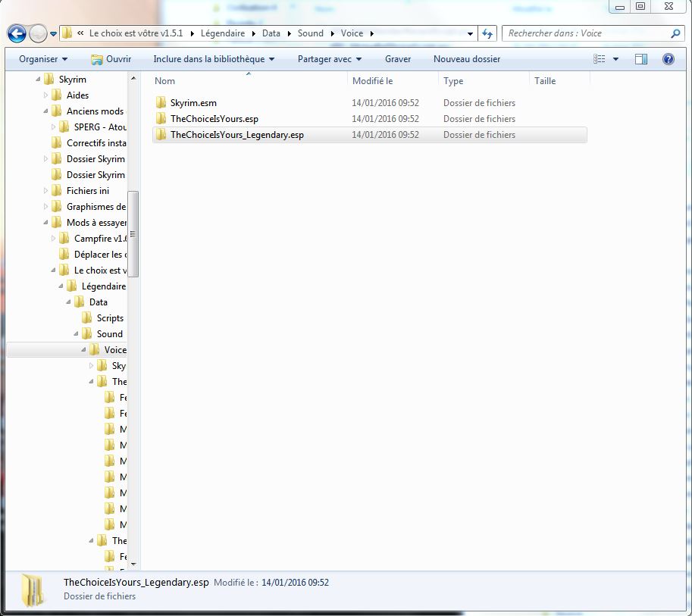This screenshot has height=616, width=692.
Task: Select 'Scripts' folder in the tree
Action: 110,318
